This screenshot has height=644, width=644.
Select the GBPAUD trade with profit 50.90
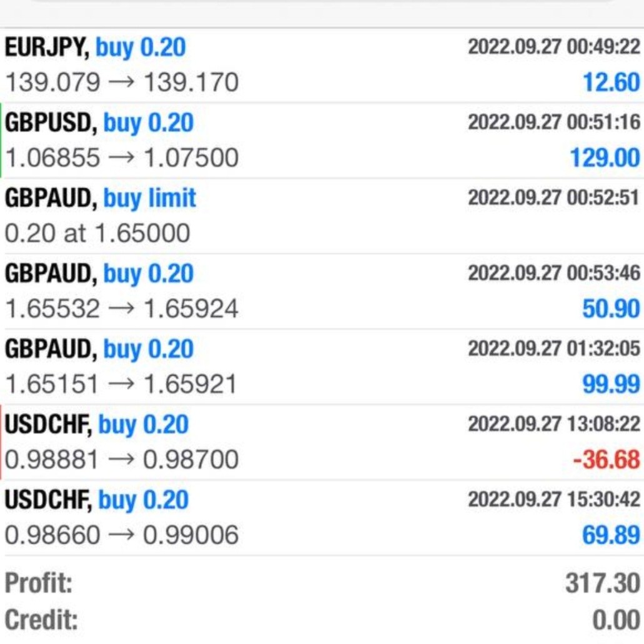click(x=322, y=291)
